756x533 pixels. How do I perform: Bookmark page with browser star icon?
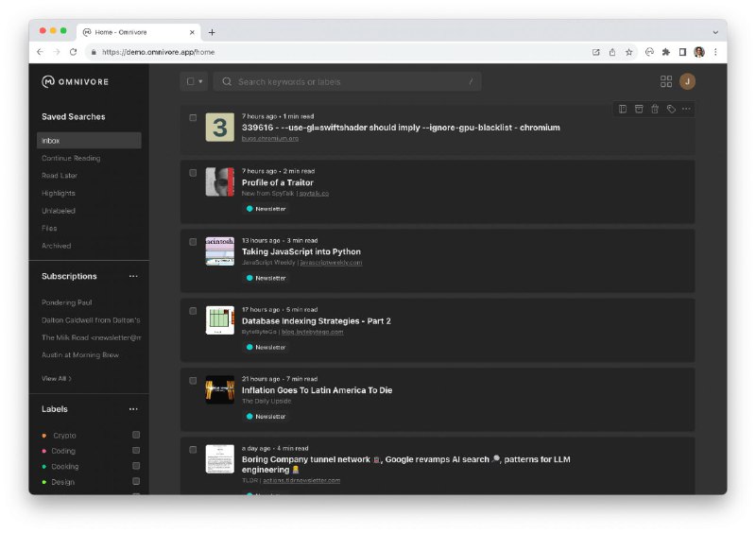coord(628,52)
